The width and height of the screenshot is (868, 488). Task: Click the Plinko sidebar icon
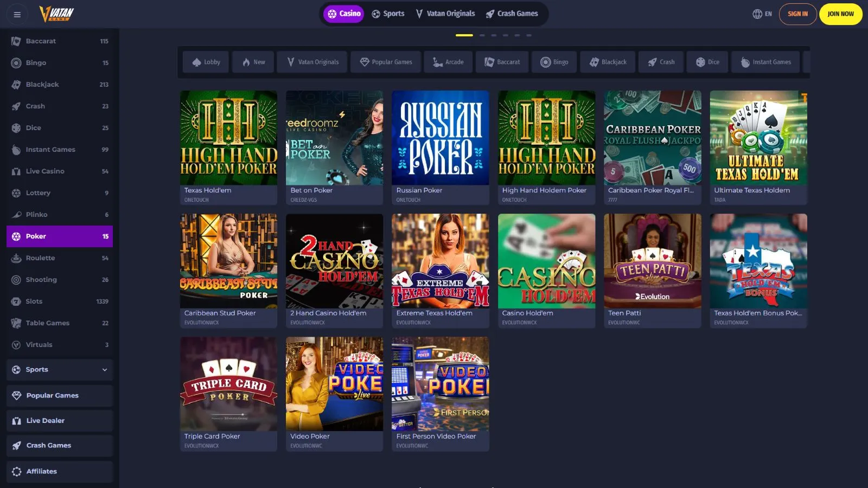[16, 215]
